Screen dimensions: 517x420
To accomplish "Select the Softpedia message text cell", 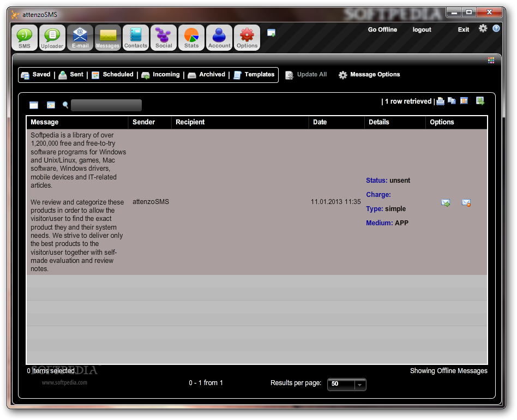I will pyautogui.click(x=78, y=202).
